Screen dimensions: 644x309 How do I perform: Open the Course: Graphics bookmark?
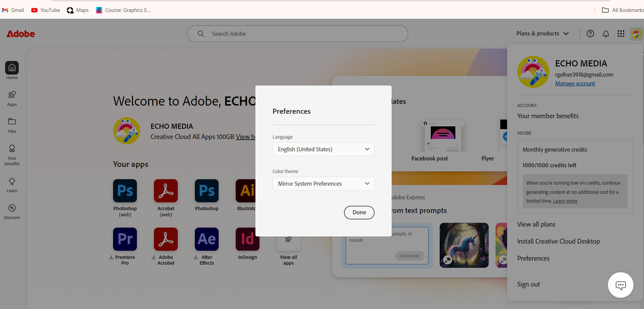[x=123, y=10]
